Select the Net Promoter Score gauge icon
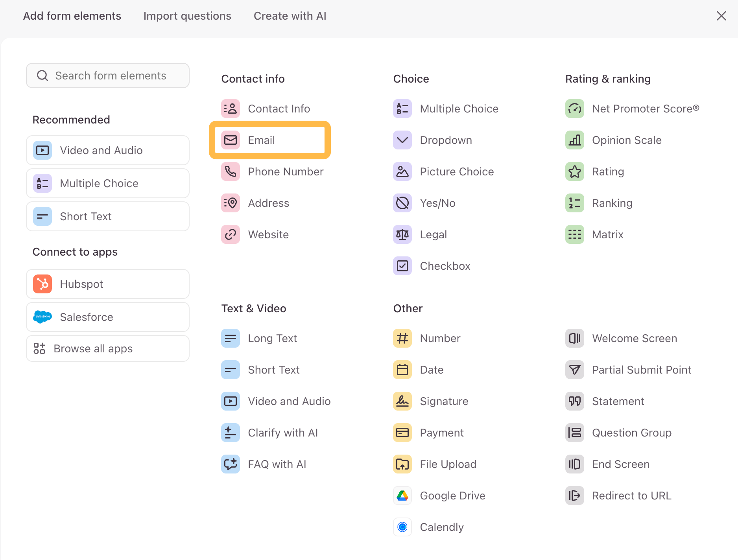The height and width of the screenshot is (560, 738). (x=575, y=109)
